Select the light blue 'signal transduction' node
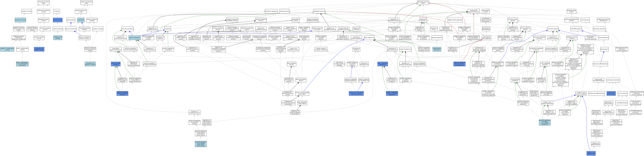Screen dimensions: 644x156 (134, 38)
